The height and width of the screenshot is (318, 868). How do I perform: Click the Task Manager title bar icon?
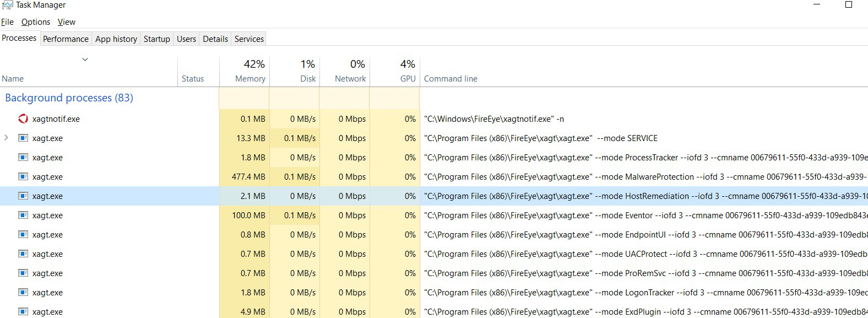coord(7,4)
